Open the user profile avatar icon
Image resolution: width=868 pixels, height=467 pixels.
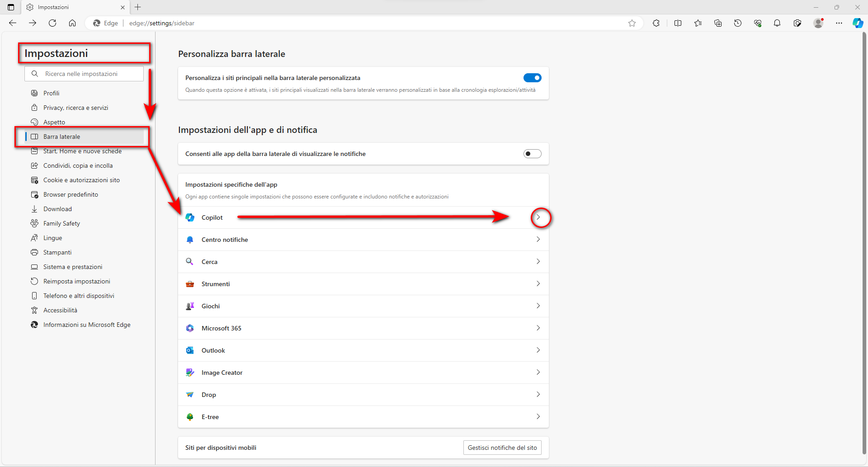(x=818, y=23)
